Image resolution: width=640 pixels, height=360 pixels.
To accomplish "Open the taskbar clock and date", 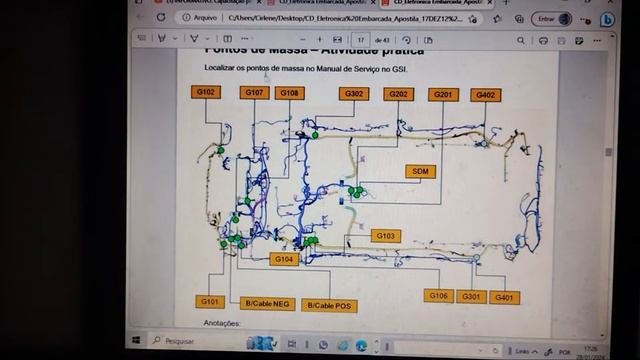I will coord(591,352).
